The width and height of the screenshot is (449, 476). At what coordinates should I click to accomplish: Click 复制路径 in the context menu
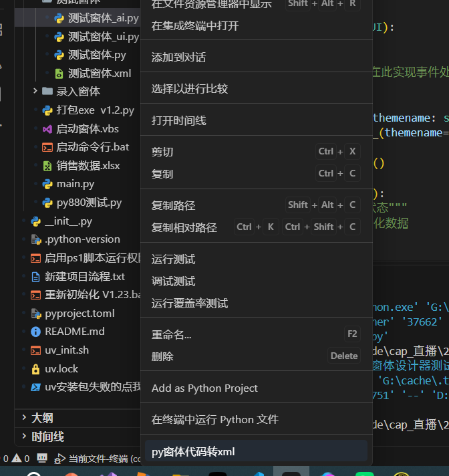(x=257, y=205)
